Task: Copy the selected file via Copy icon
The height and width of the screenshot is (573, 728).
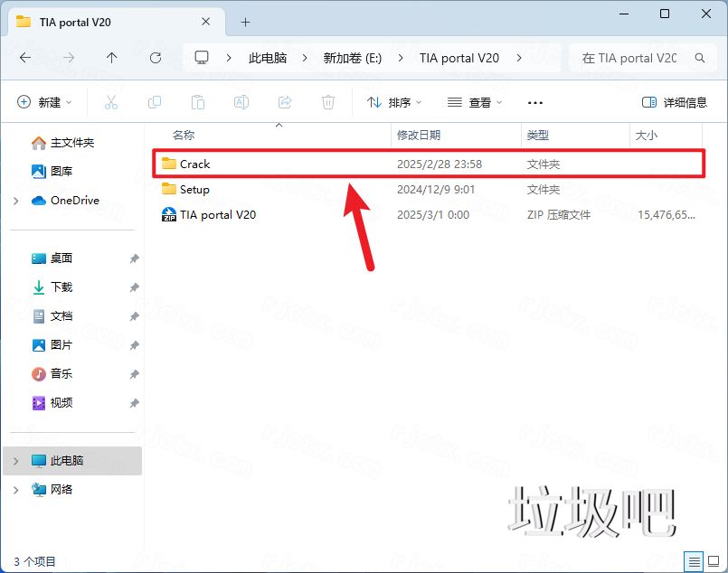Action: click(154, 101)
